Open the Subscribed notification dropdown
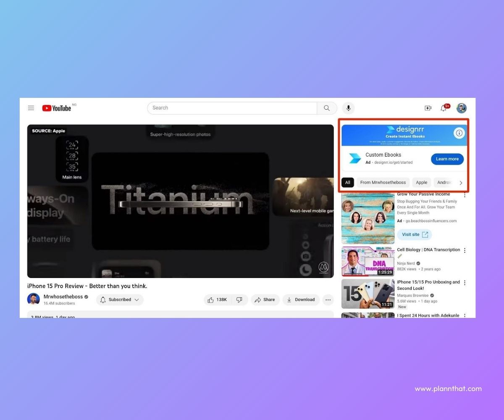Screen dimensions: 504x420 point(120,300)
